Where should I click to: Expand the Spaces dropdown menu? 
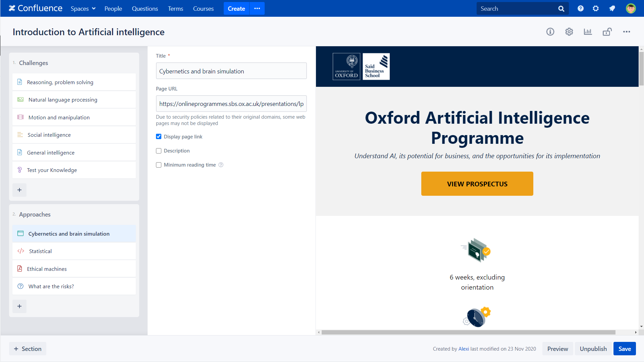pyautogui.click(x=83, y=9)
